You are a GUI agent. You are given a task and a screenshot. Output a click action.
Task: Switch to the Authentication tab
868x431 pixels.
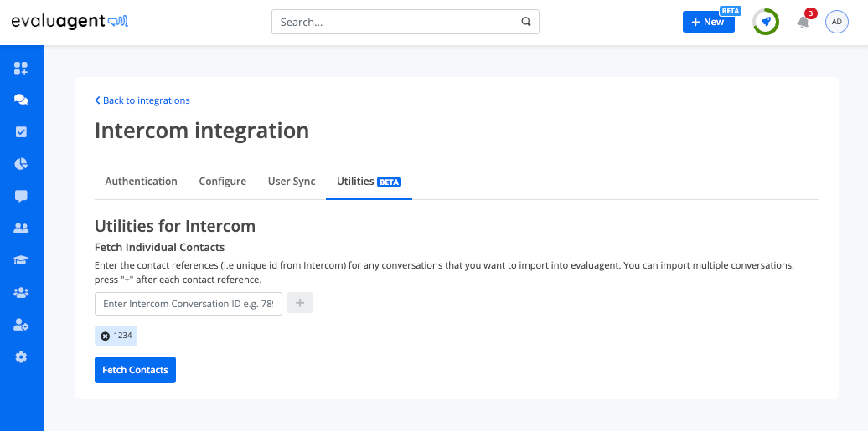click(x=141, y=182)
